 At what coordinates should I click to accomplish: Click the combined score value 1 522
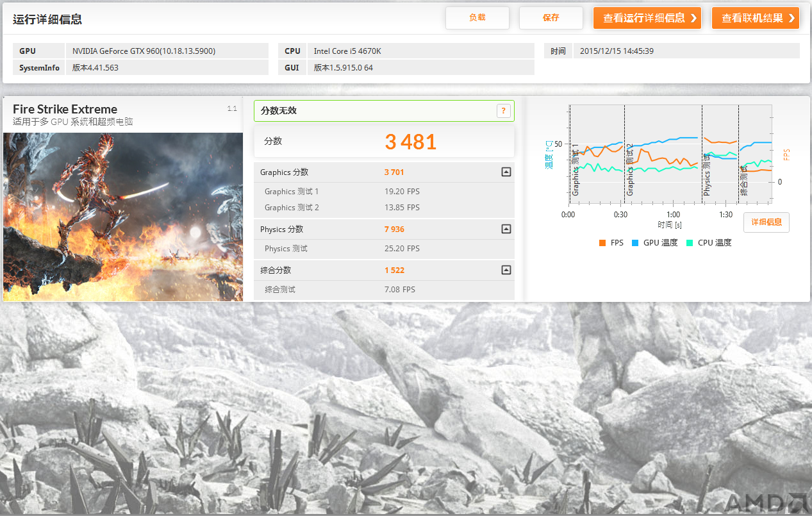coord(394,270)
